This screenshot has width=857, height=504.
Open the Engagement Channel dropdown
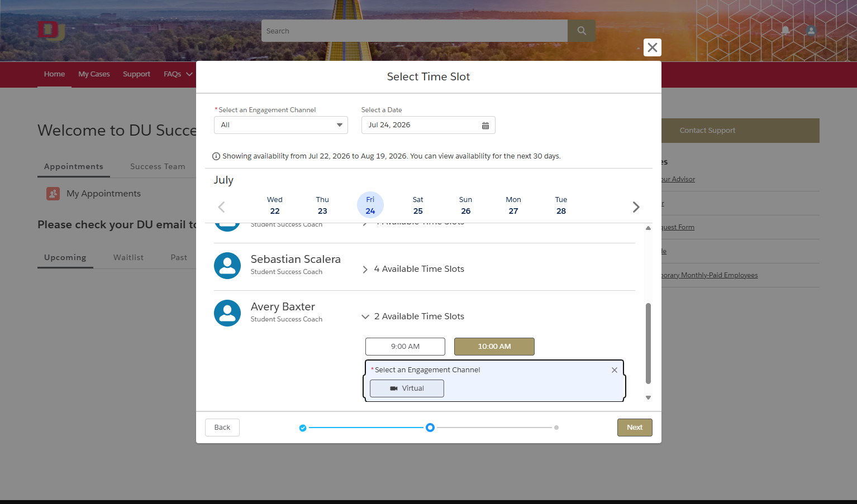tap(281, 125)
